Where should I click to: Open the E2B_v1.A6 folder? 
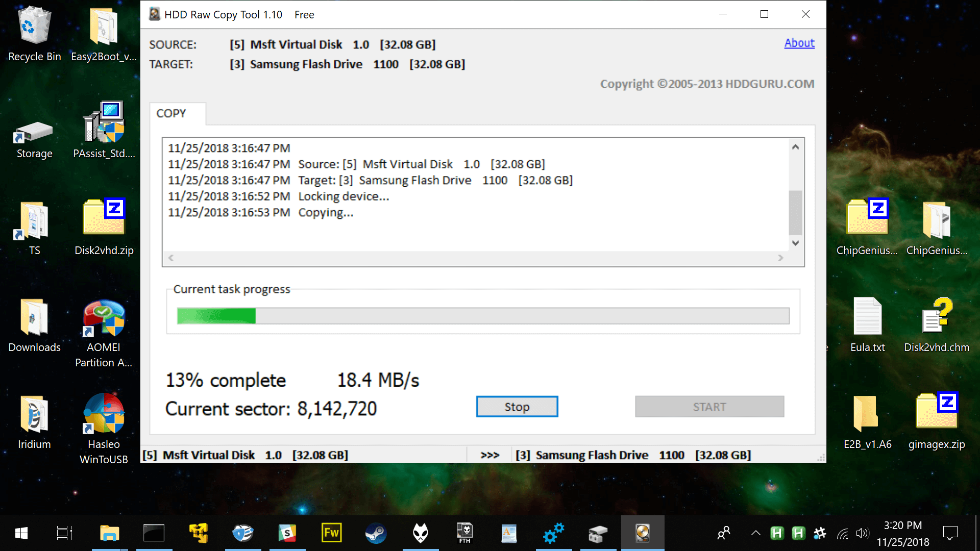click(x=867, y=422)
